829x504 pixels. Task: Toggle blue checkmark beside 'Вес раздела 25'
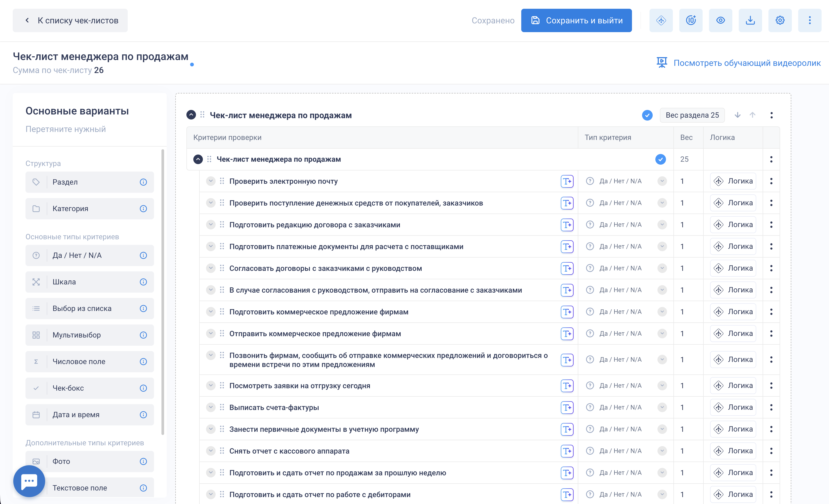pos(647,115)
